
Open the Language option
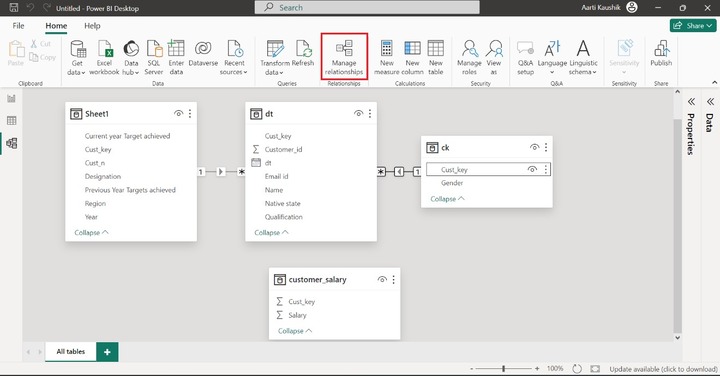tap(552, 58)
